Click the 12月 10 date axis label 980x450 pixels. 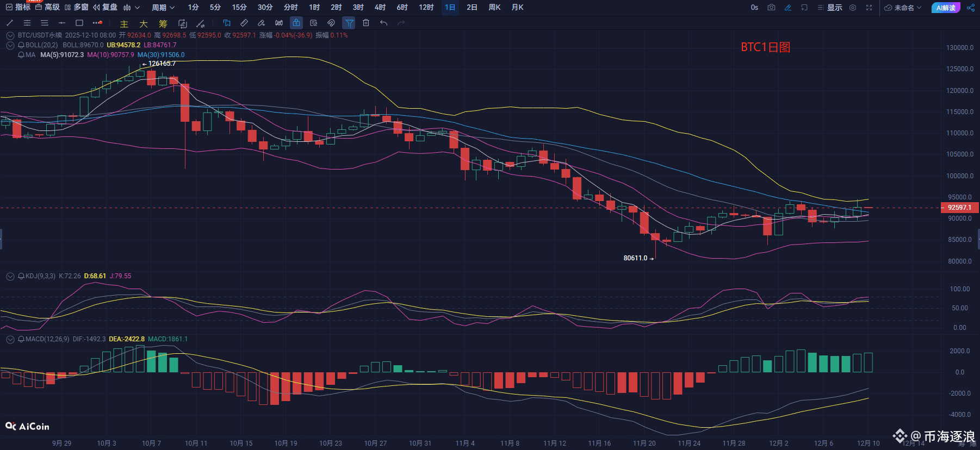[868, 443]
